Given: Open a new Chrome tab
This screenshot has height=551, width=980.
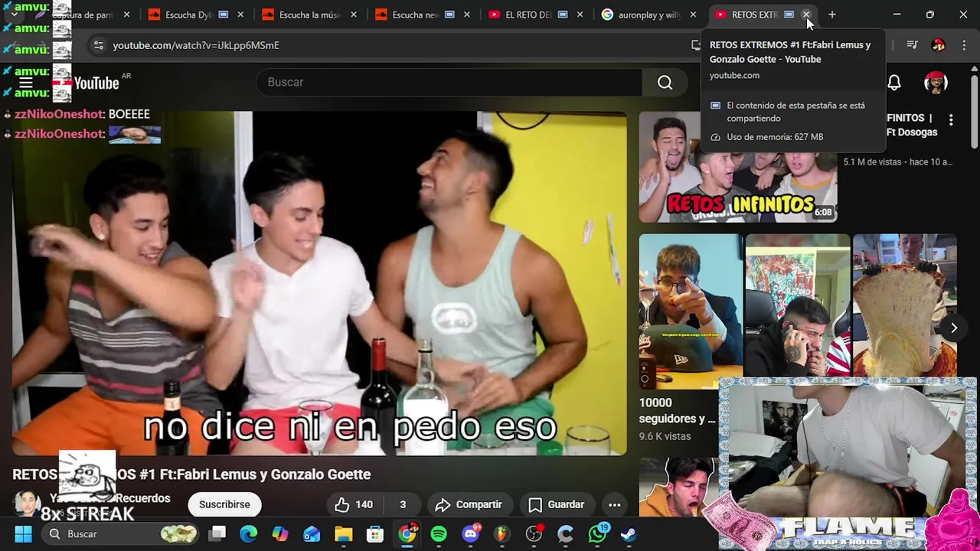Looking at the screenshot, I should point(832,15).
